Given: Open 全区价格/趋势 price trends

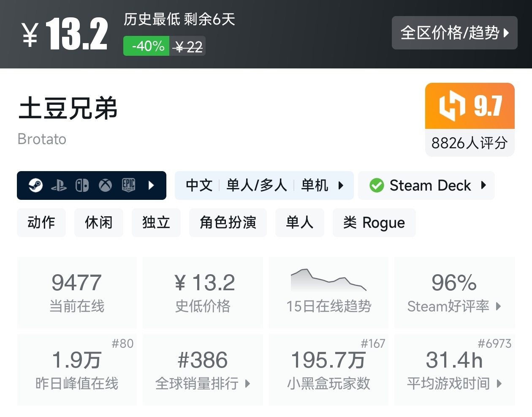Looking at the screenshot, I should pyautogui.click(x=454, y=33).
